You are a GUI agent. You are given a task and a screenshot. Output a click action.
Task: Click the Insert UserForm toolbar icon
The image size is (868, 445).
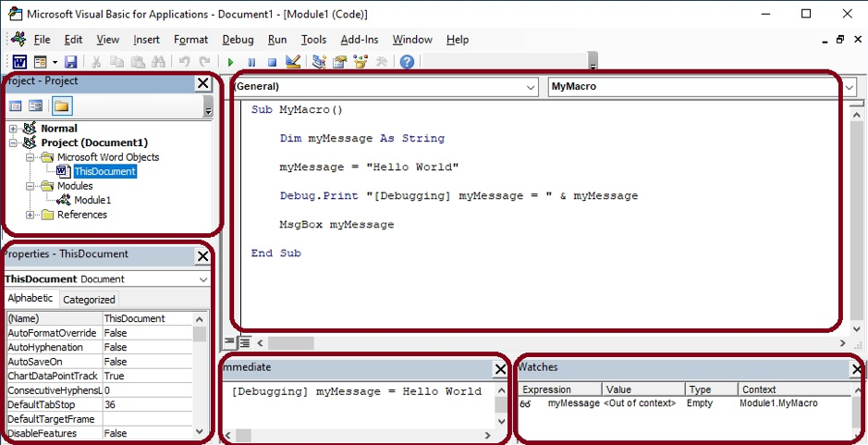(40, 61)
